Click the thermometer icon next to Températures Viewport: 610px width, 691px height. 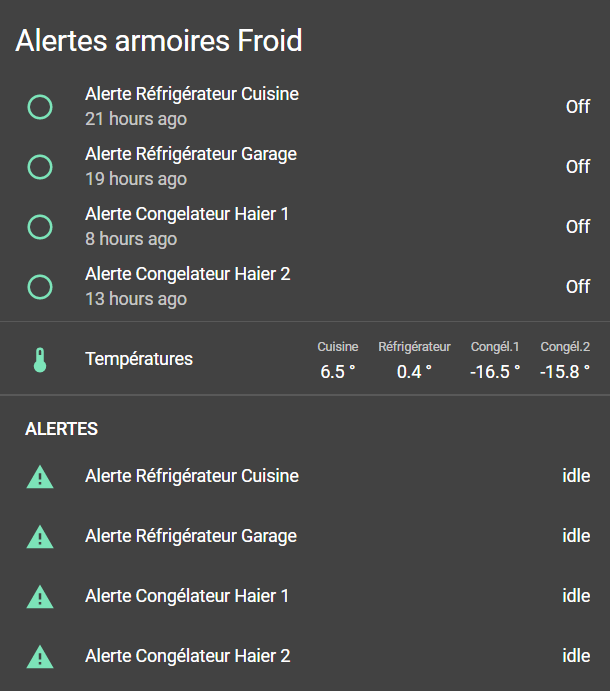(40, 359)
